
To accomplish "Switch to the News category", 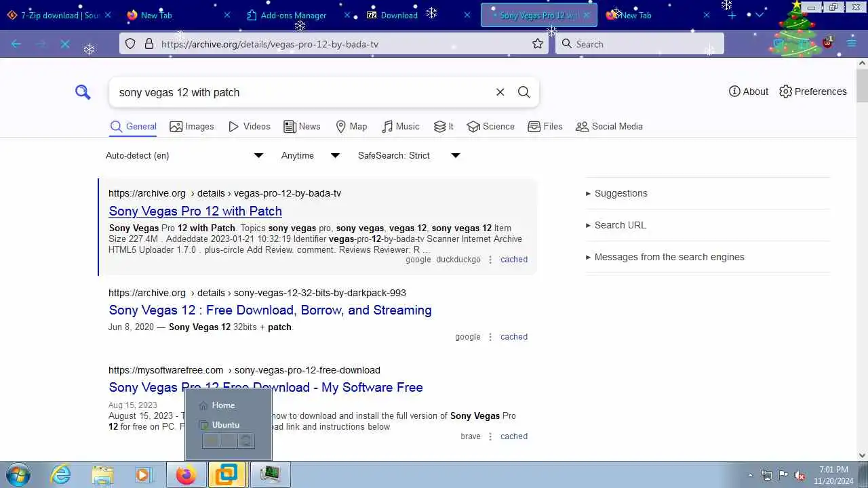I will [x=302, y=127].
